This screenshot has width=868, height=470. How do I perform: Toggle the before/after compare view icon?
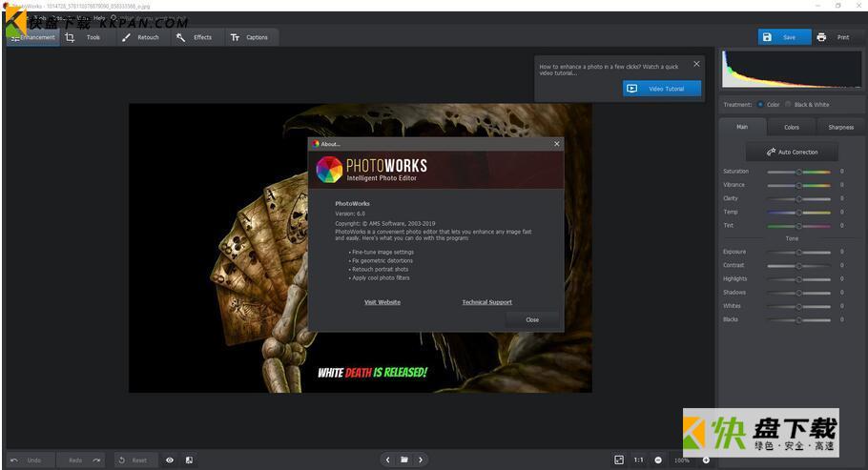[x=189, y=460]
